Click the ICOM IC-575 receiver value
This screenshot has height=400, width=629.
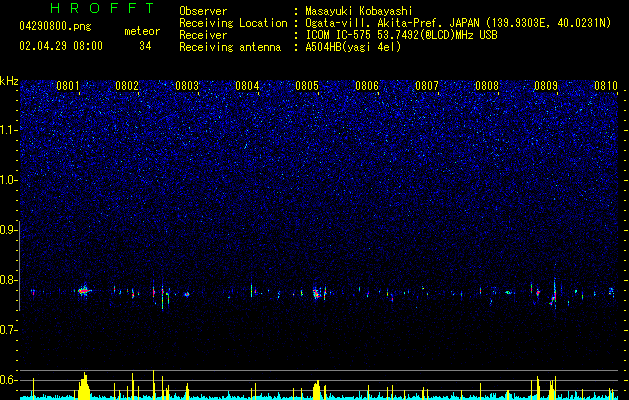pos(401,35)
